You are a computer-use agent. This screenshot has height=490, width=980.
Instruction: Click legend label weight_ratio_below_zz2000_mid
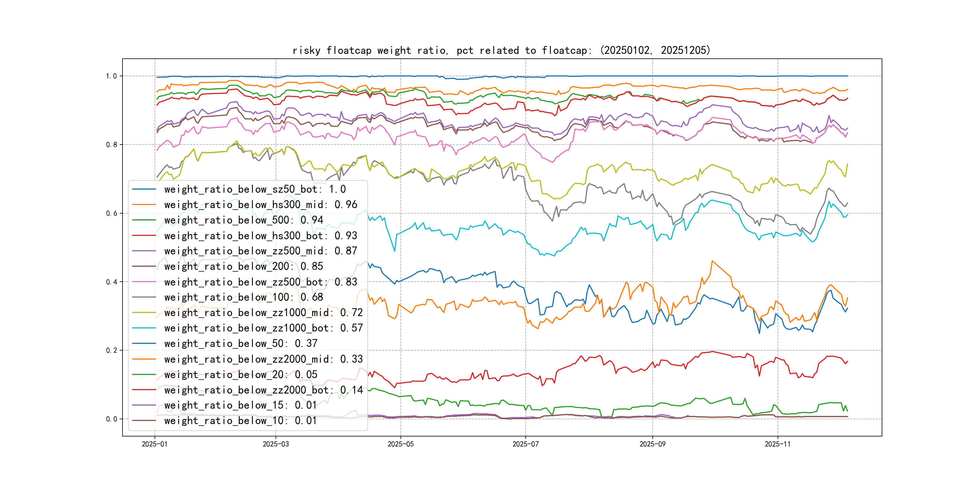pyautogui.click(x=263, y=359)
